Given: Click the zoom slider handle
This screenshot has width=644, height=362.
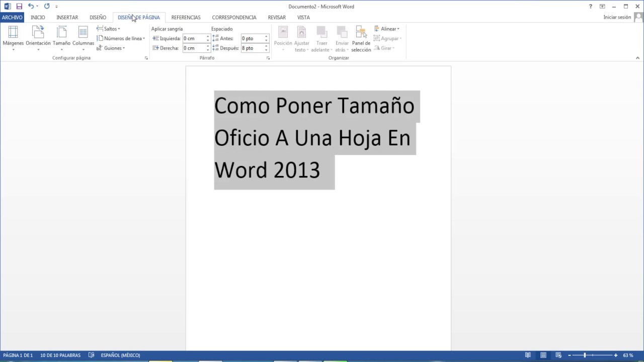Looking at the screenshot, I should (585, 355).
